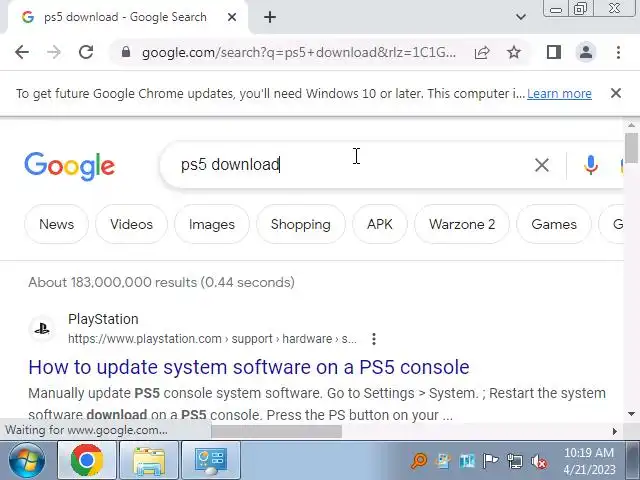Click the About 183,000,000 results text
Image resolution: width=640 pixels, height=480 pixels.
point(161,282)
